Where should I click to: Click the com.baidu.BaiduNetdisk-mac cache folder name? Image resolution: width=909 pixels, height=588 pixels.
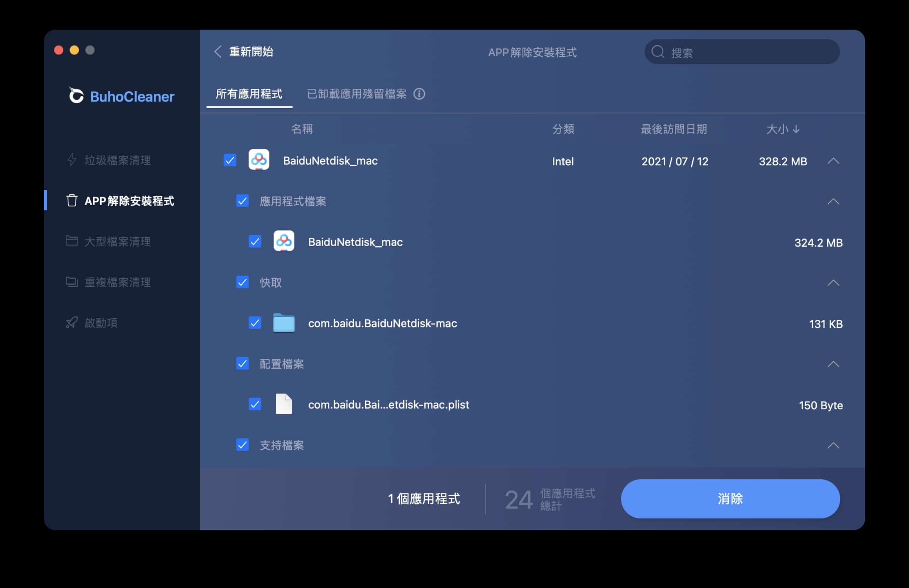pos(383,323)
